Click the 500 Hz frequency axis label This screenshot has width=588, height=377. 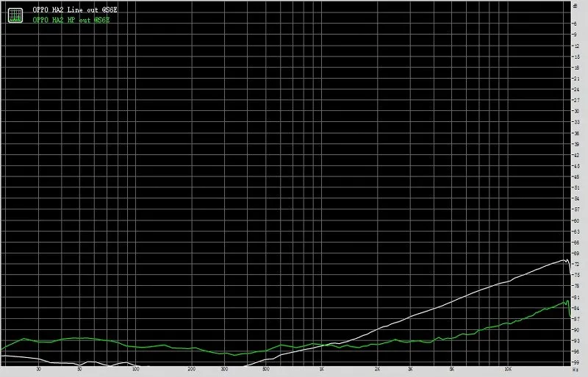tap(266, 369)
